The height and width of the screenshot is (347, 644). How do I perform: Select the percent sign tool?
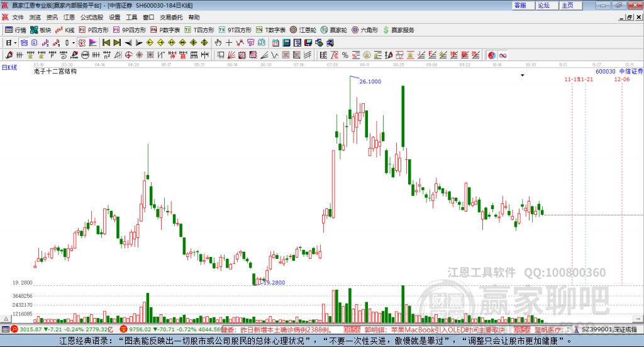coord(345,55)
